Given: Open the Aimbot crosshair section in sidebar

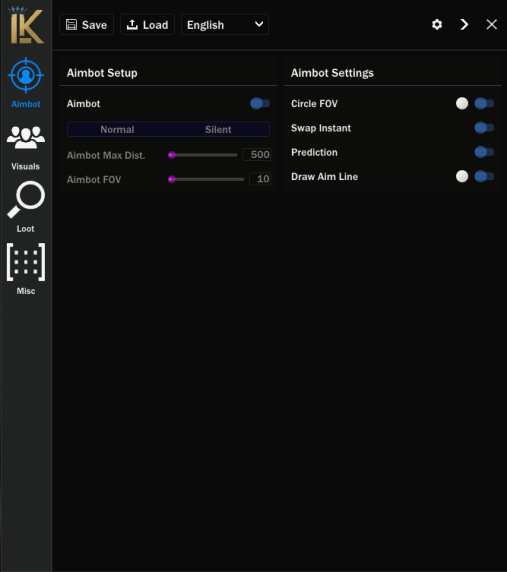Looking at the screenshot, I should point(26,82).
